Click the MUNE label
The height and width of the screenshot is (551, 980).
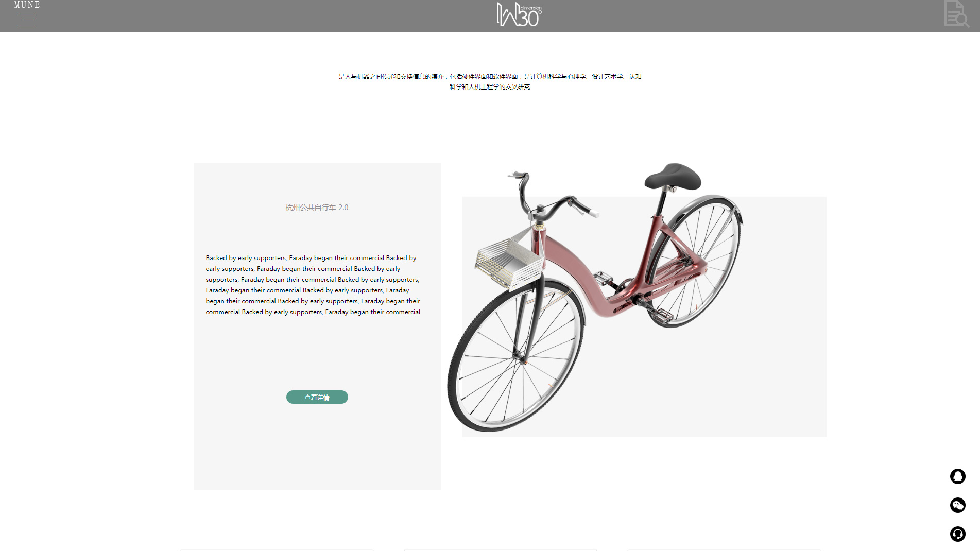[x=27, y=5]
